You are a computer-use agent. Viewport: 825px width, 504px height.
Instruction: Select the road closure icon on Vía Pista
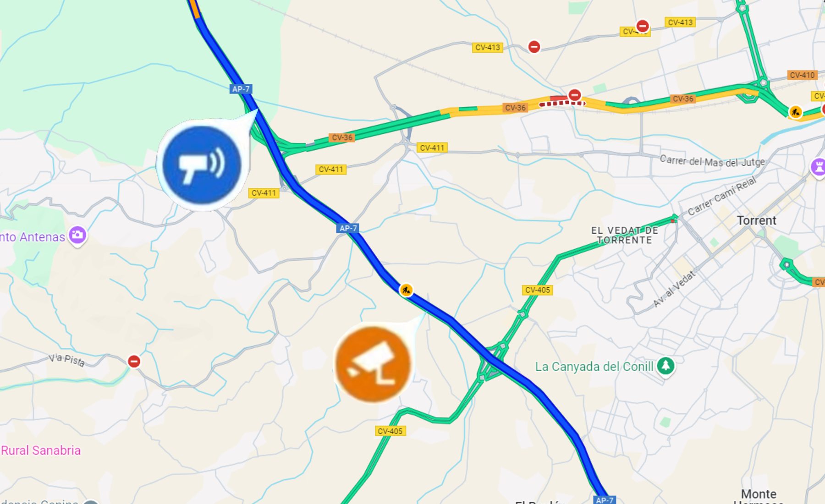pyautogui.click(x=134, y=362)
